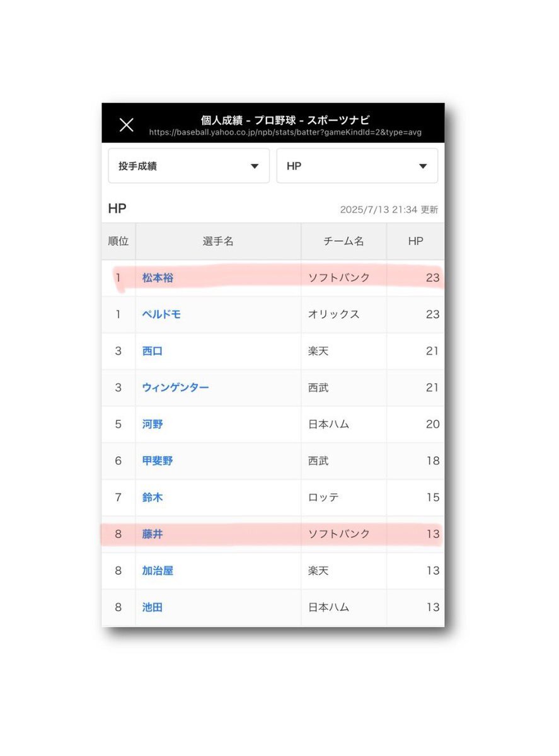
Task: Open the HP stat type dropdown
Action: click(x=357, y=166)
